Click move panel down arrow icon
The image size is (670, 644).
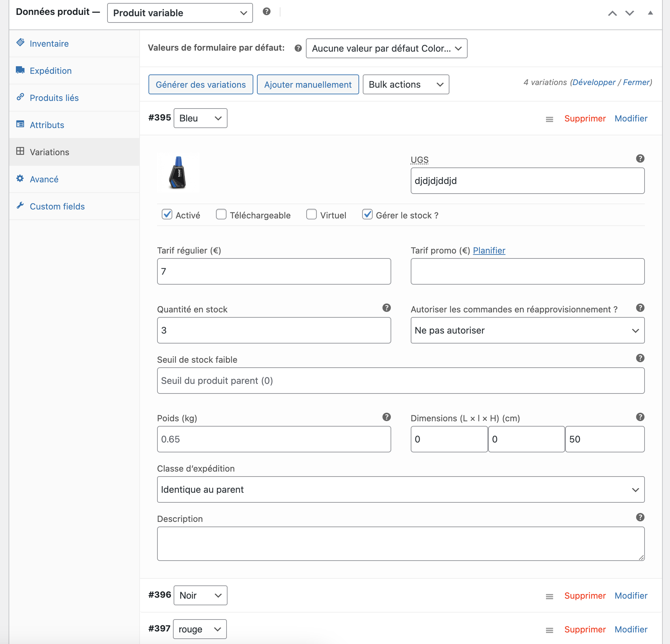tap(629, 13)
